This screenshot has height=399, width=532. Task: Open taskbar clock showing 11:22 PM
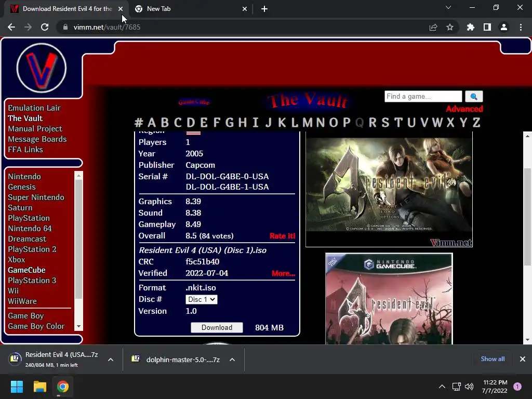tap(495, 387)
